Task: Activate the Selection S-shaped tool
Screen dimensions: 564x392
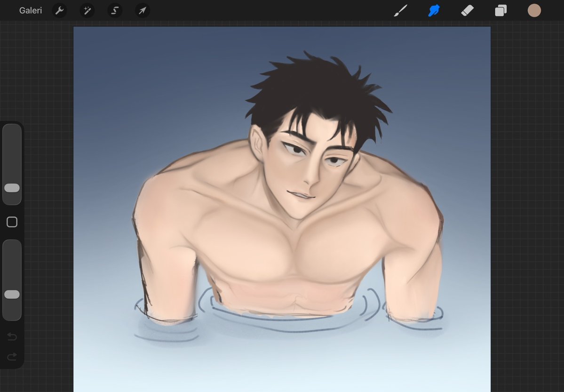Action: (x=115, y=10)
